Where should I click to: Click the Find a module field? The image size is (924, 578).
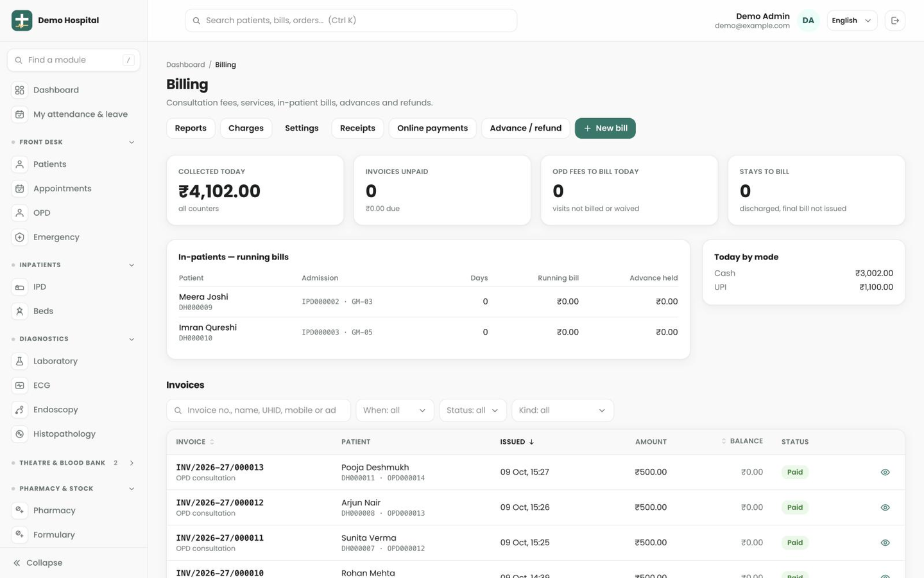click(x=74, y=60)
